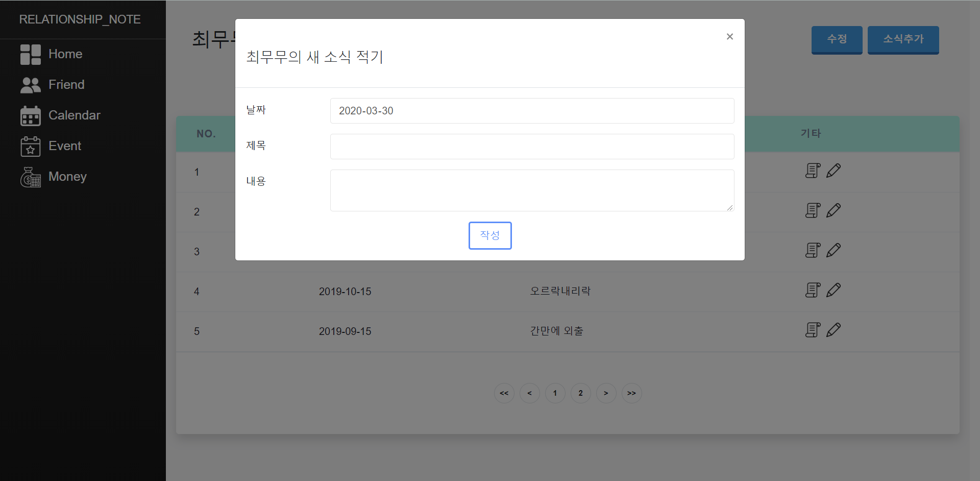This screenshot has height=481, width=980.
Task: Click the RELATIONSHIP_NOTE header link
Action: coord(80,19)
